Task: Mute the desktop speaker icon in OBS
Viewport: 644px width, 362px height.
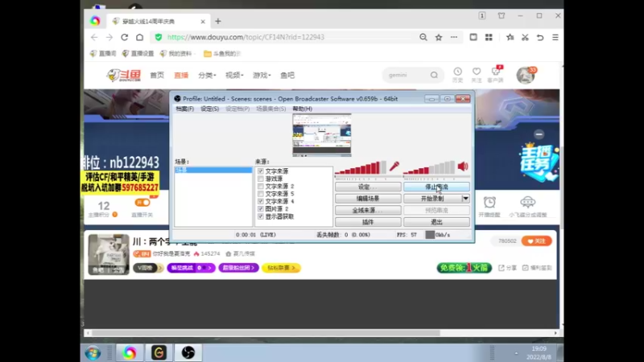Action: tap(463, 167)
